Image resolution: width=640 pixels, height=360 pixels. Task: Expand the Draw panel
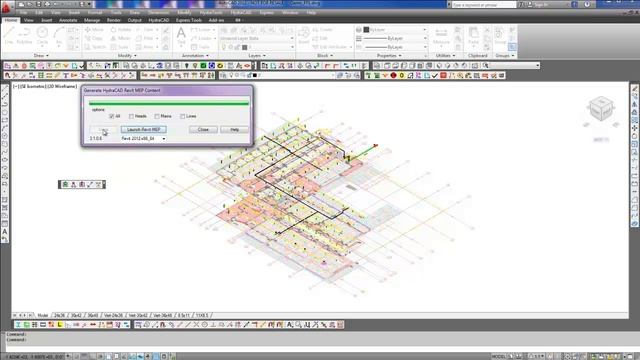[41, 56]
